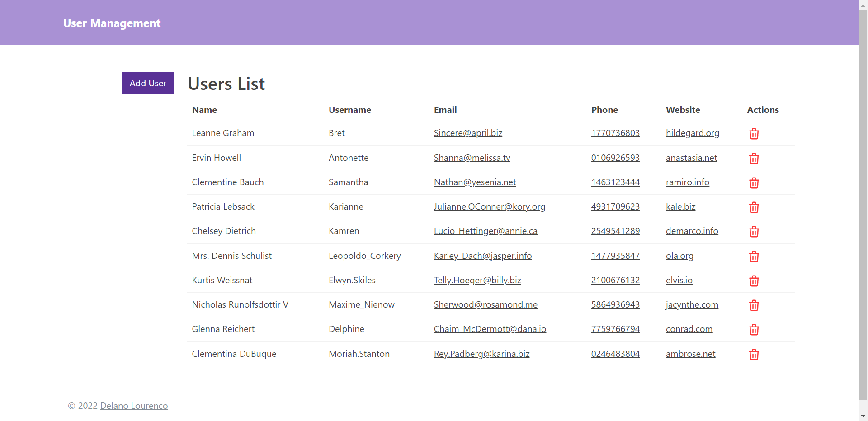This screenshot has width=868, height=421.
Task: Delete user Glenna Reichert with trash icon
Action: pos(754,330)
